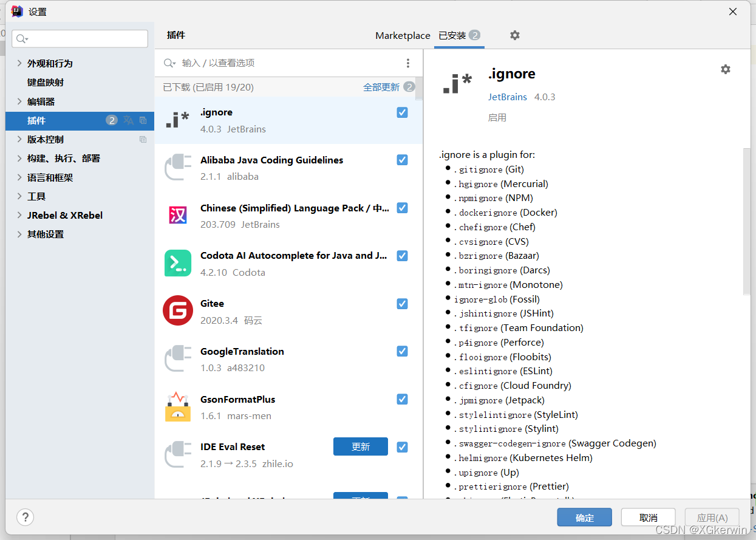Click description pane vertical scrollbar
The width and height of the screenshot is (756, 540).
pyautogui.click(x=747, y=222)
